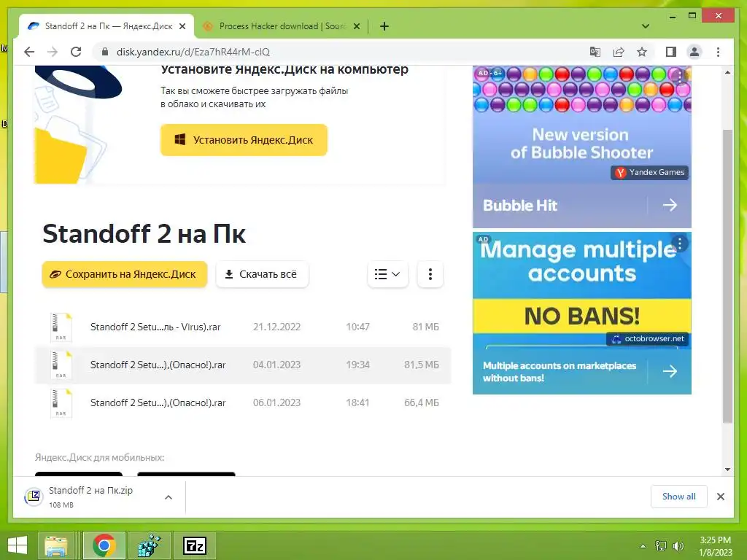Open the Bubble Hit ad arrow

click(670, 205)
